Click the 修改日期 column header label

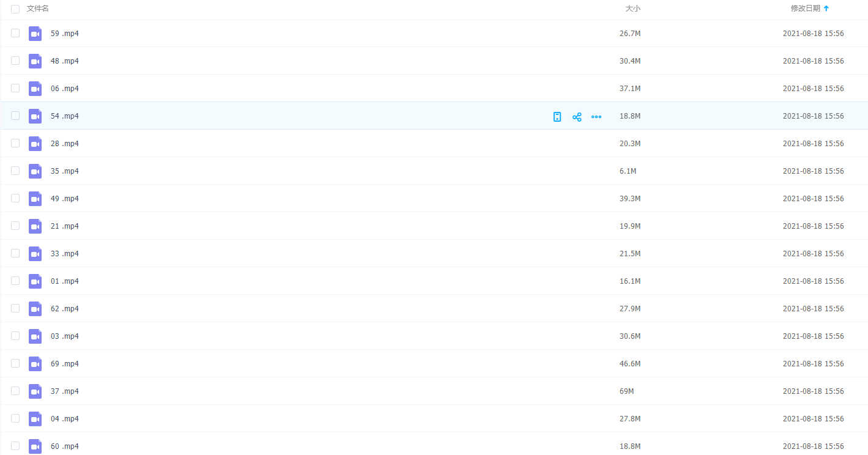pyautogui.click(x=805, y=9)
